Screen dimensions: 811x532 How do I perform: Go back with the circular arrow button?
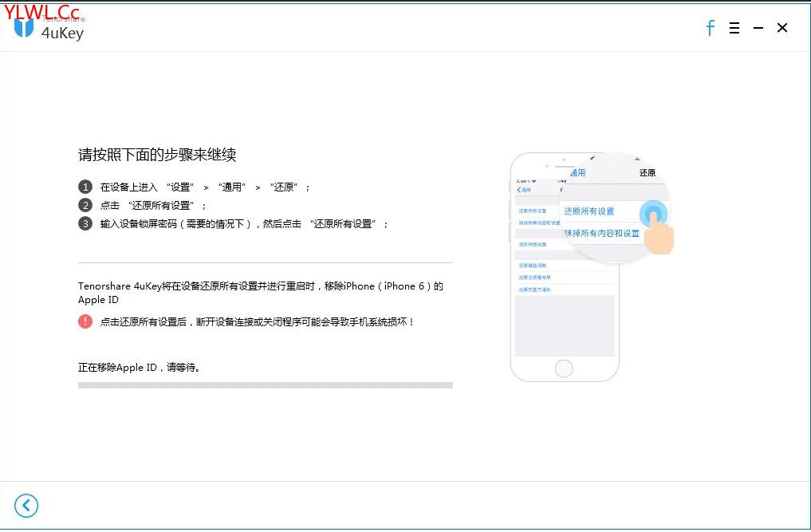[x=26, y=506]
